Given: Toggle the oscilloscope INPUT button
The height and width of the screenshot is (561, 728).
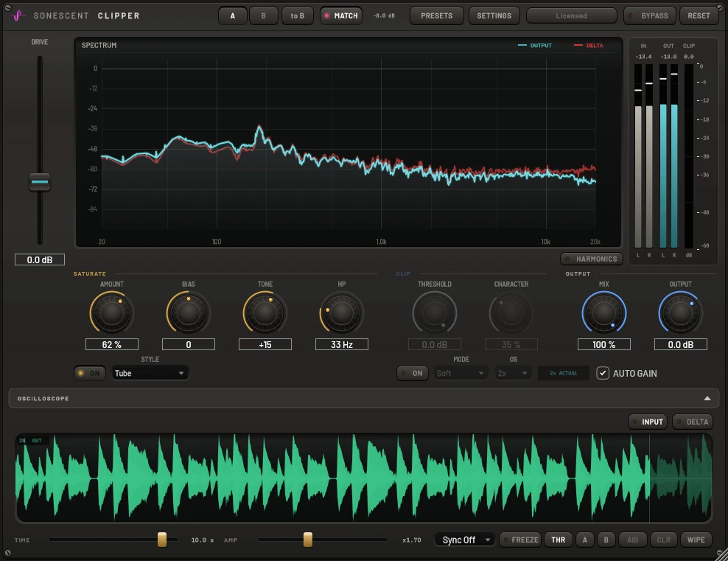Looking at the screenshot, I should point(648,422).
